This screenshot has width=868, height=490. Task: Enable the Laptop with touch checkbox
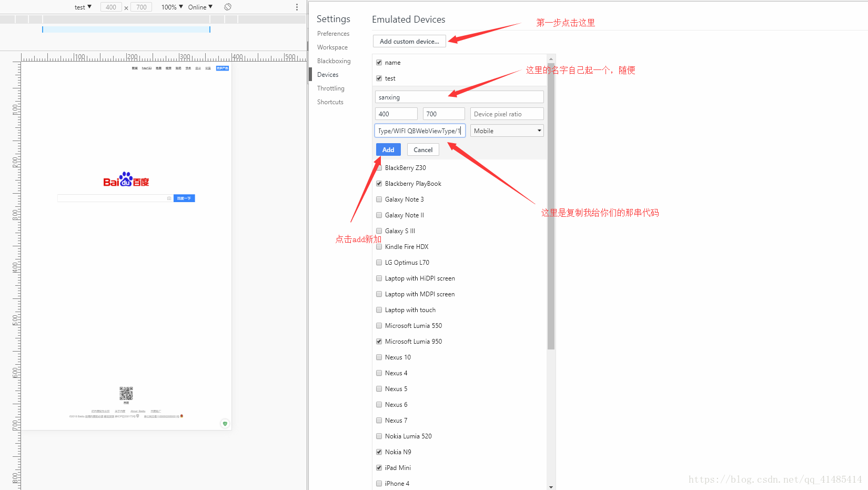[x=379, y=309]
